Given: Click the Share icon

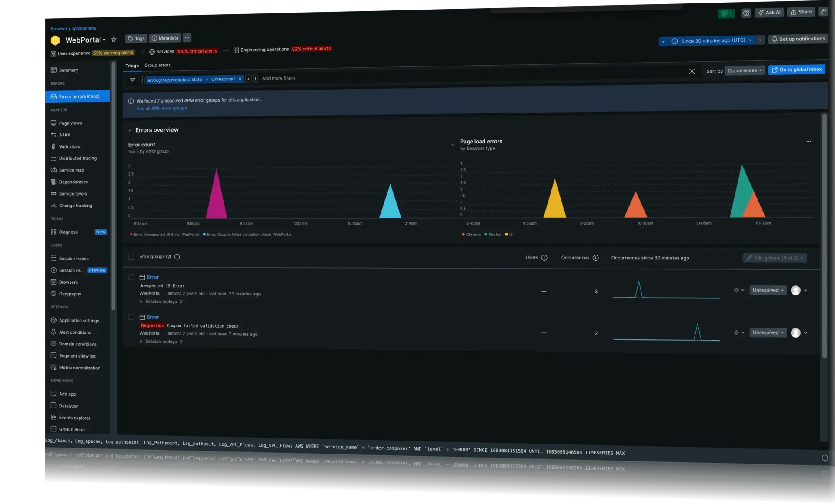Looking at the screenshot, I should click(x=801, y=12).
